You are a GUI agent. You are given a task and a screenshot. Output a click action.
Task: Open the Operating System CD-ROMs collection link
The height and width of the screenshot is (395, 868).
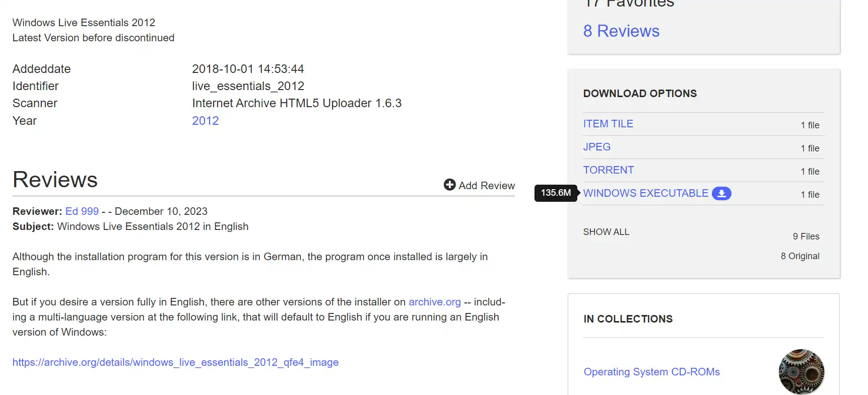(x=651, y=372)
